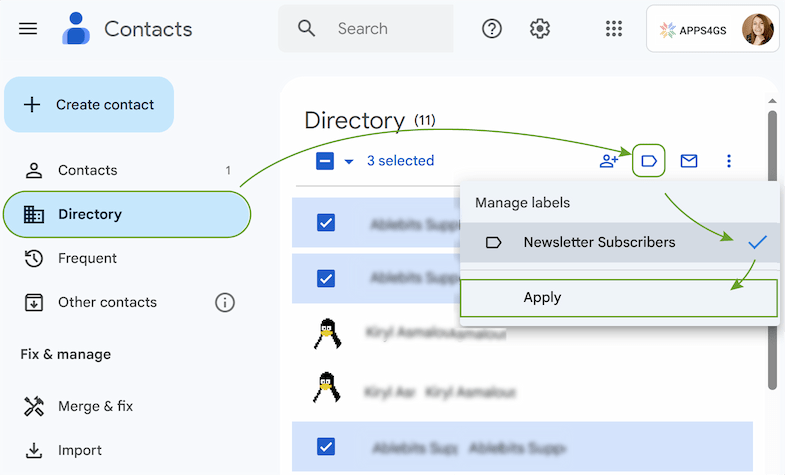Click the vertical scrollbar of the directory
This screenshot has width=785, height=475.
click(771, 250)
